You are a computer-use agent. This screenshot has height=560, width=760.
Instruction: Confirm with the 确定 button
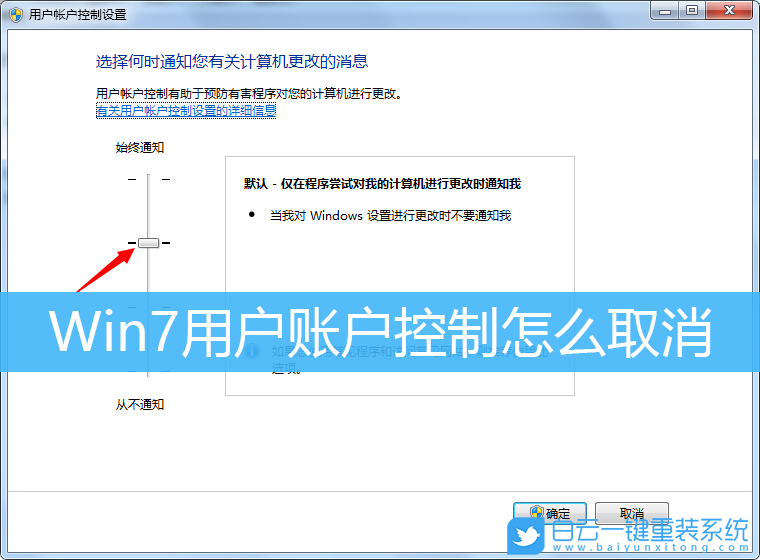coord(550,513)
